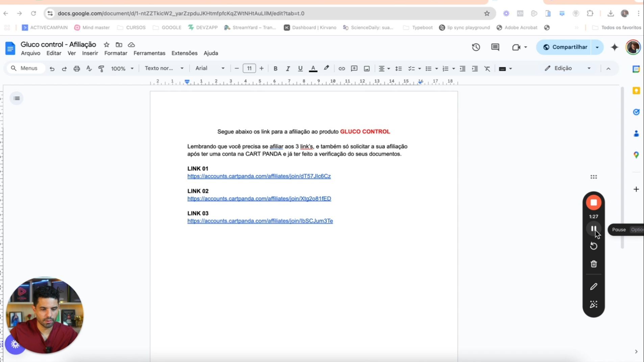Viewport: 644px width, 362px height.
Task: Clear formatting with the strikethrough T icon
Action: click(487, 69)
